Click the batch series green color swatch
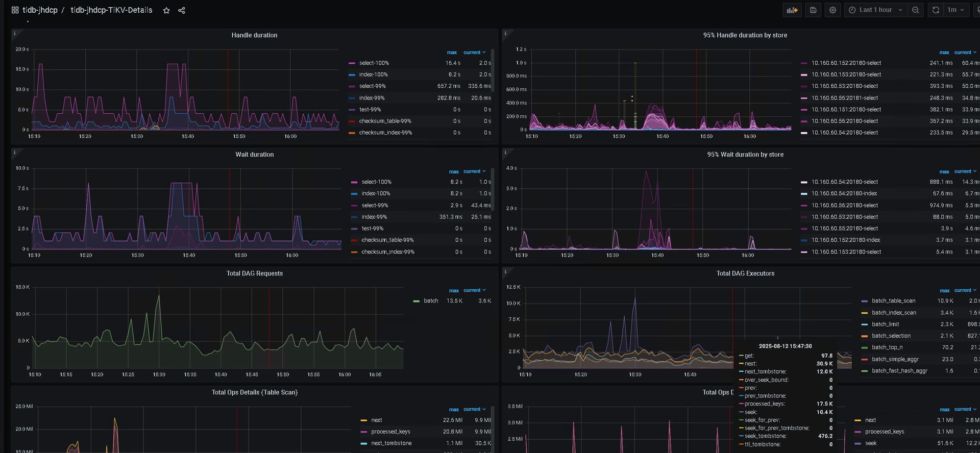The image size is (980, 453). point(416,301)
